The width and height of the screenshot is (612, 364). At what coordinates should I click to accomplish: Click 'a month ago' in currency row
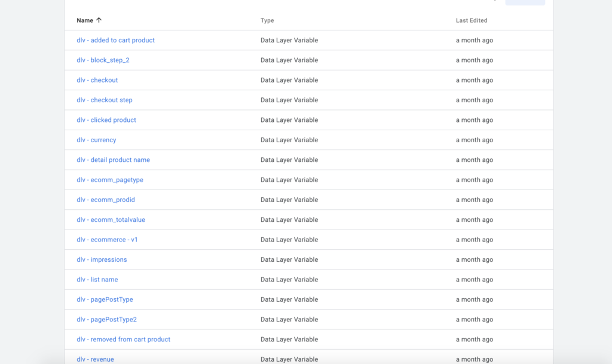point(474,140)
